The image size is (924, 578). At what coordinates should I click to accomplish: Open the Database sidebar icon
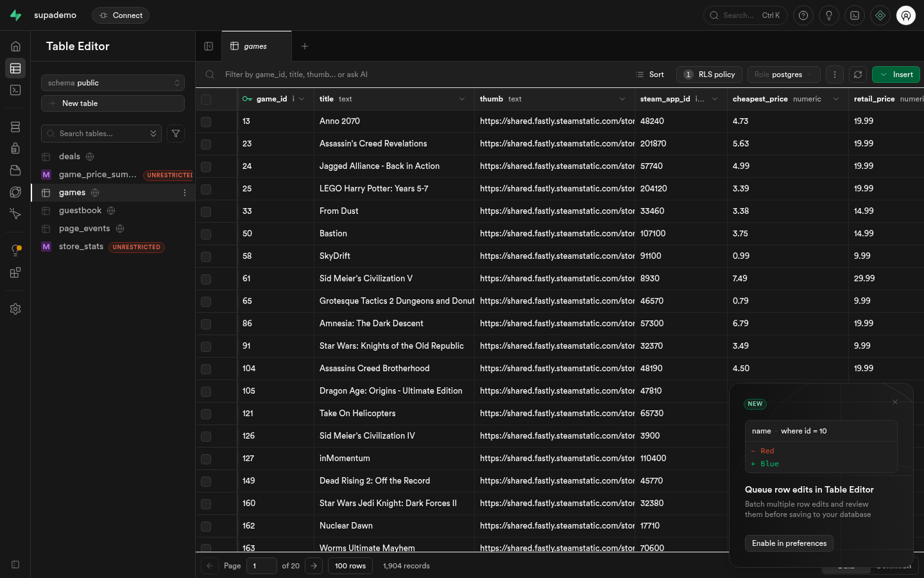click(15, 127)
